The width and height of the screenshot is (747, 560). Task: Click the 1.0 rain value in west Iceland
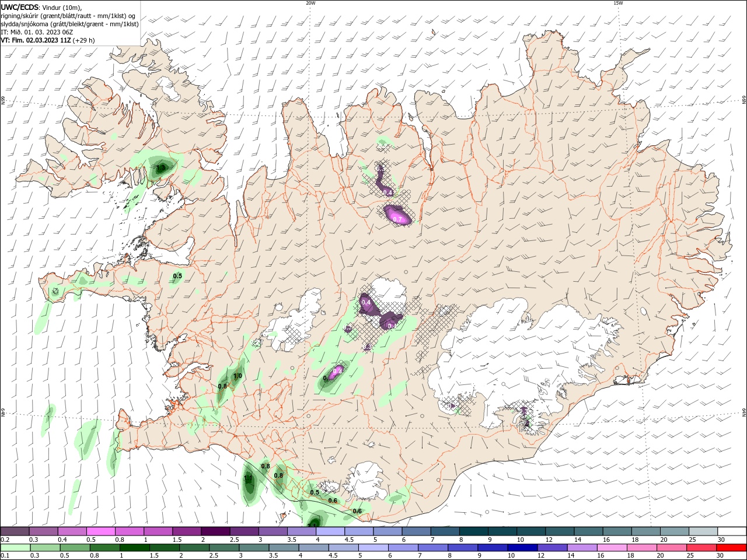point(238,376)
